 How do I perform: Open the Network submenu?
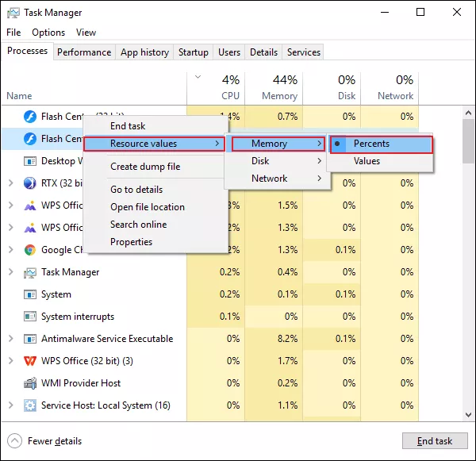point(277,179)
